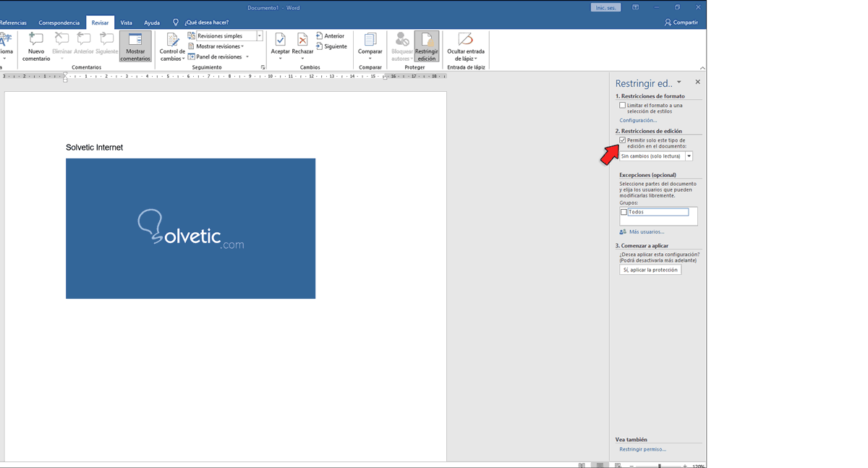Click the Control de cambios icon
The width and height of the screenshot is (868, 468).
[172, 40]
